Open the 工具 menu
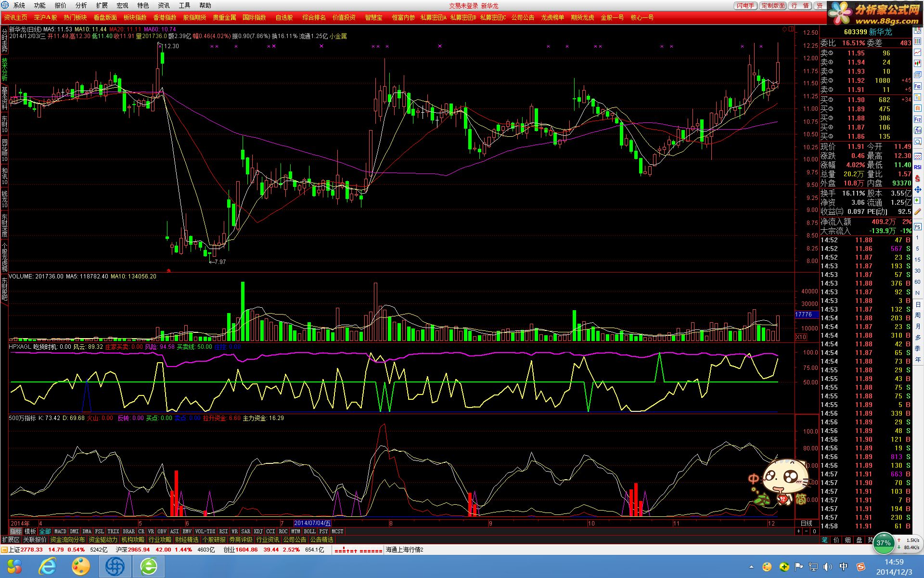Screen dimensions: 924x578 pos(185,6)
